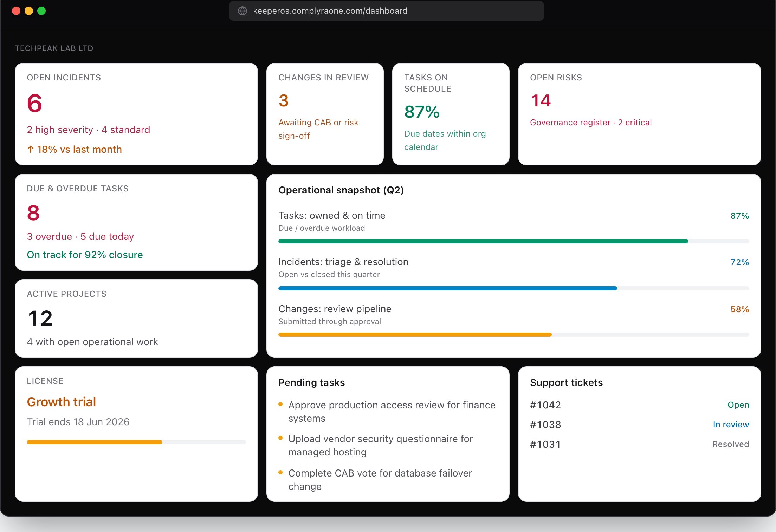Viewport: 776px width, 532px height.
Task: Click 'On track for 92% closure' text
Action: pos(85,255)
